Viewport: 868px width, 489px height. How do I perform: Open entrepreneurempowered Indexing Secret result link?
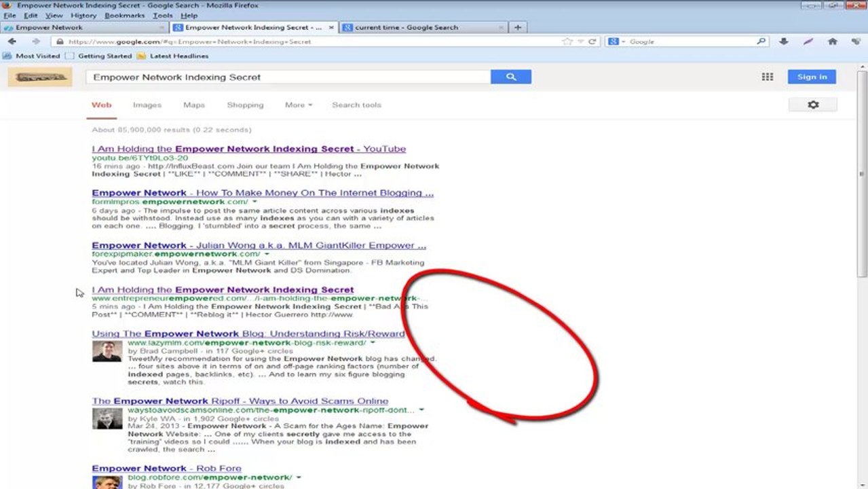[x=223, y=290]
